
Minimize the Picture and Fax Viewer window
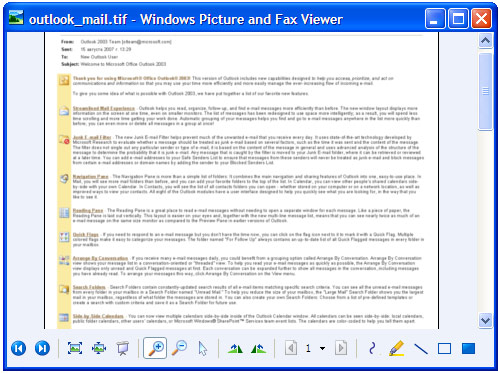tap(435, 19)
